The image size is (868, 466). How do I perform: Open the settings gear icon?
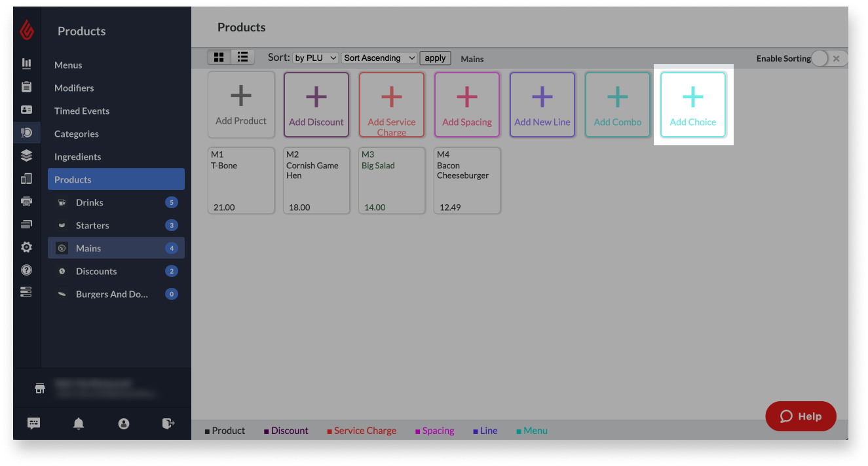[26, 247]
